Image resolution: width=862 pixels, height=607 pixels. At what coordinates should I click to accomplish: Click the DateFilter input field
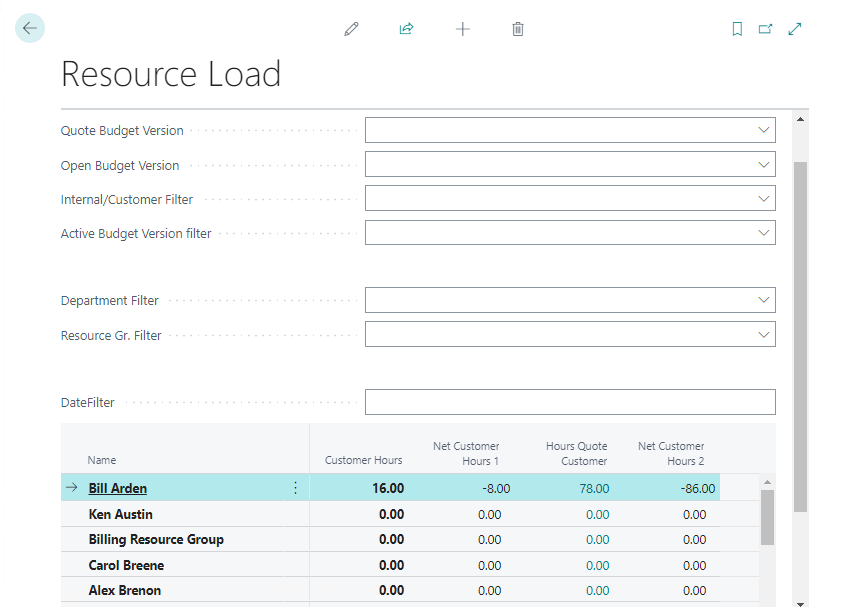569,402
